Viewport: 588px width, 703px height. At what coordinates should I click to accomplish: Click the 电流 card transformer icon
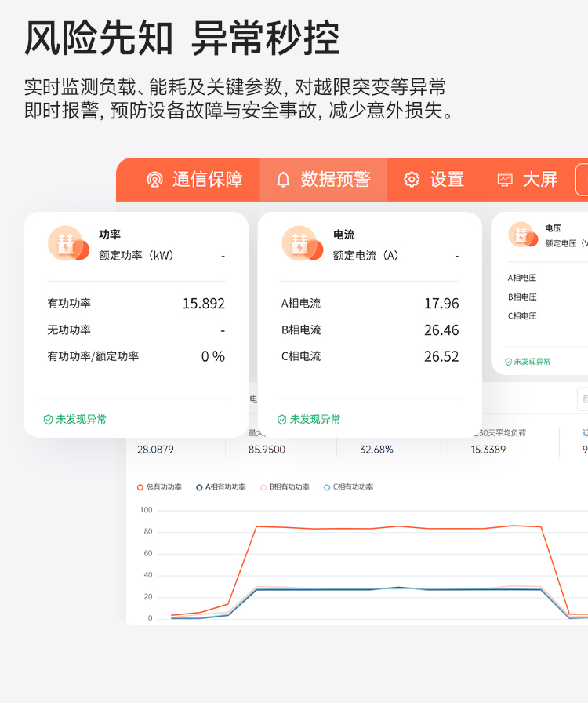(299, 243)
